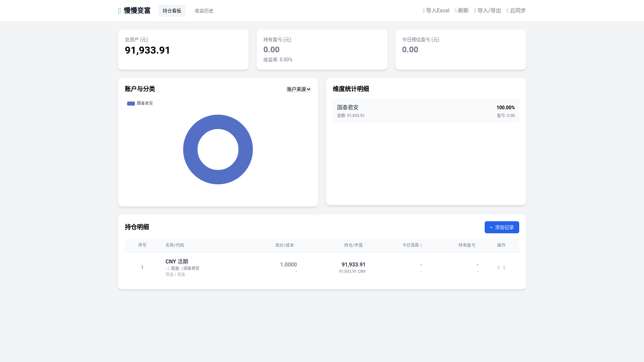Sort by the 今日涨跌 column header
644x362 pixels.
coord(412,245)
